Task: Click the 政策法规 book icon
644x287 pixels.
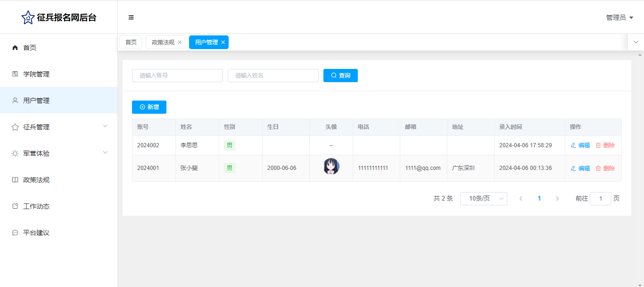Action: (15, 180)
